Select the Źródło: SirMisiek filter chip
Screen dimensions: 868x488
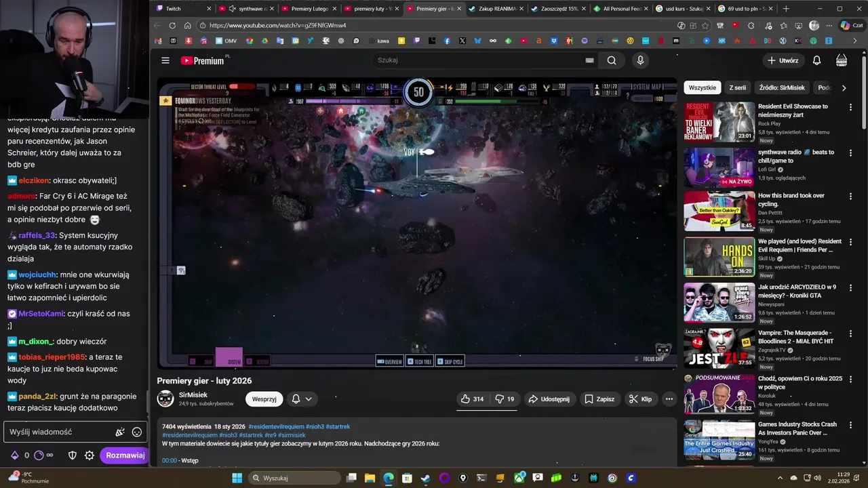pyautogui.click(x=782, y=87)
